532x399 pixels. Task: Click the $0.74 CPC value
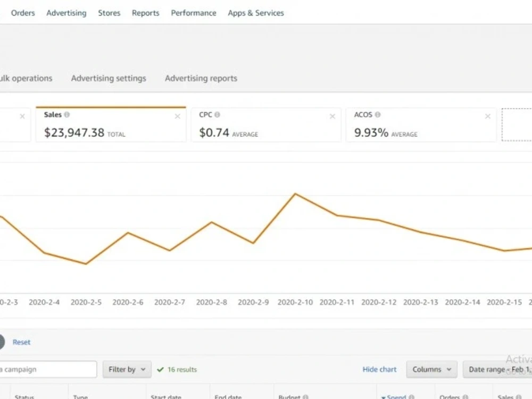point(214,132)
